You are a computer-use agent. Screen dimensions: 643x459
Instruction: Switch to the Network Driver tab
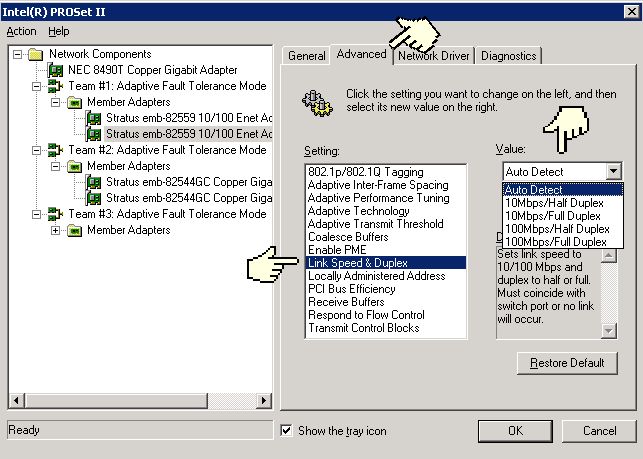(433, 56)
